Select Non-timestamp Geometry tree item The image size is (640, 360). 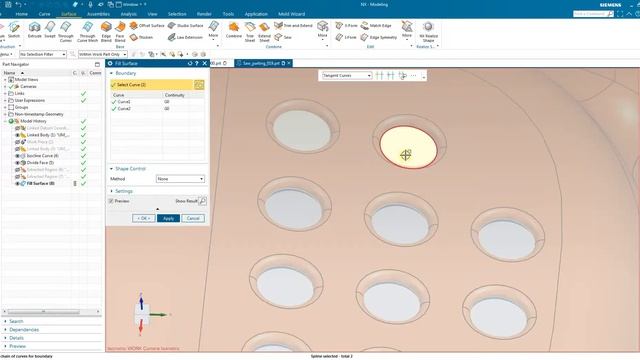tap(39, 114)
